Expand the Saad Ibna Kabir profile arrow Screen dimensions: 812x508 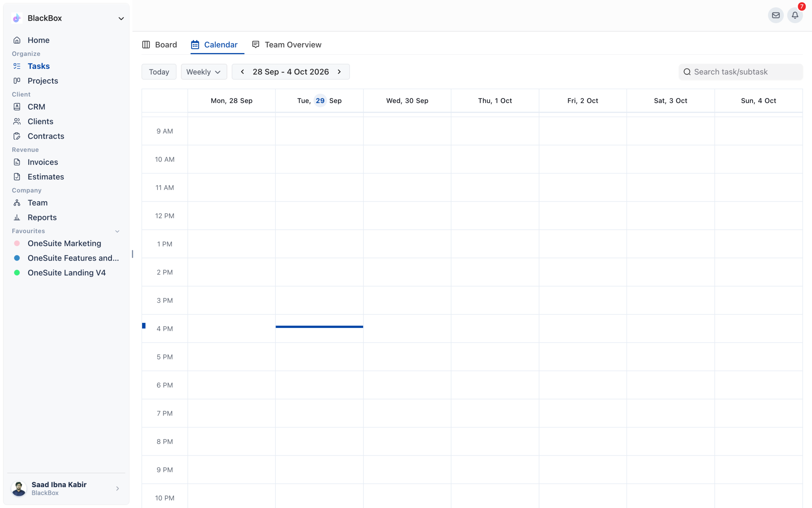click(117, 488)
